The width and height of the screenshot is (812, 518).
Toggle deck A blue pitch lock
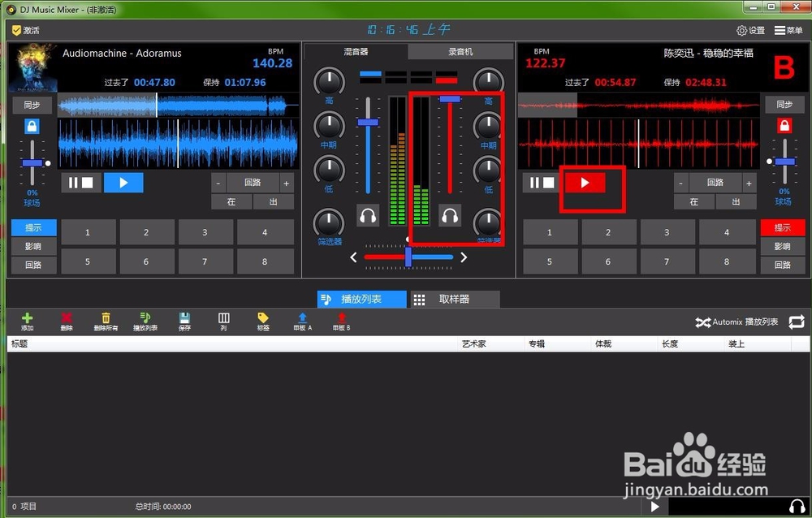[32, 126]
